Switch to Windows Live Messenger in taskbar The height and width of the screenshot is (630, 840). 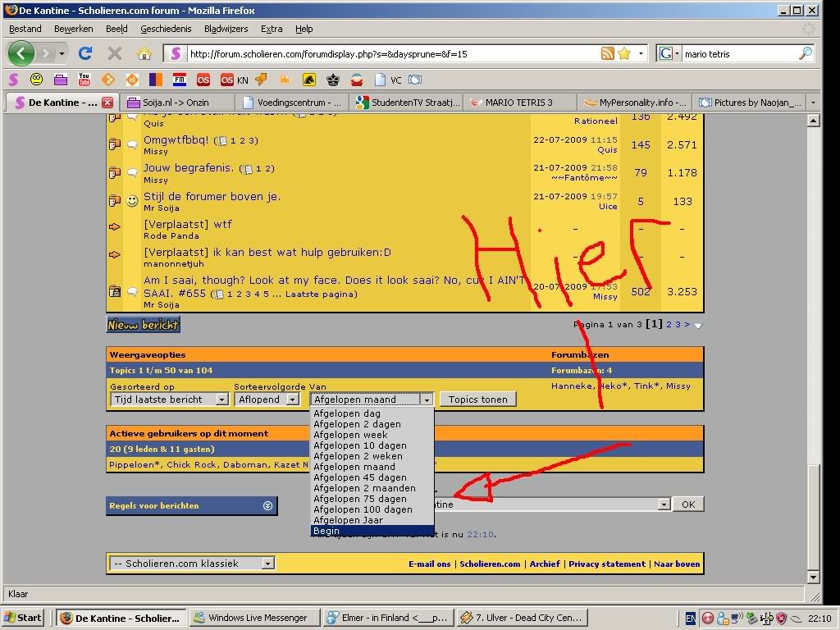click(x=255, y=618)
